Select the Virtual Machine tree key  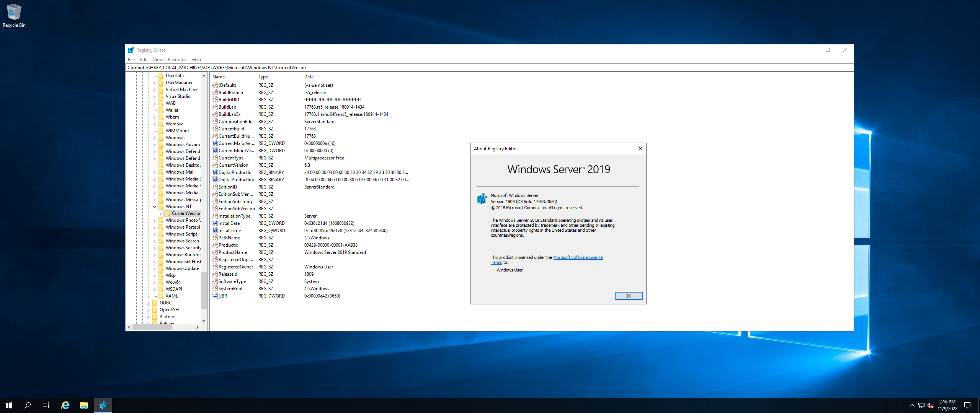pyautogui.click(x=181, y=89)
